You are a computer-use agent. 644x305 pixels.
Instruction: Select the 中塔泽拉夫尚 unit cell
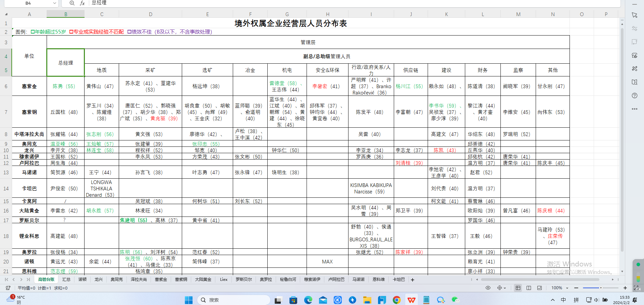coord(29,134)
